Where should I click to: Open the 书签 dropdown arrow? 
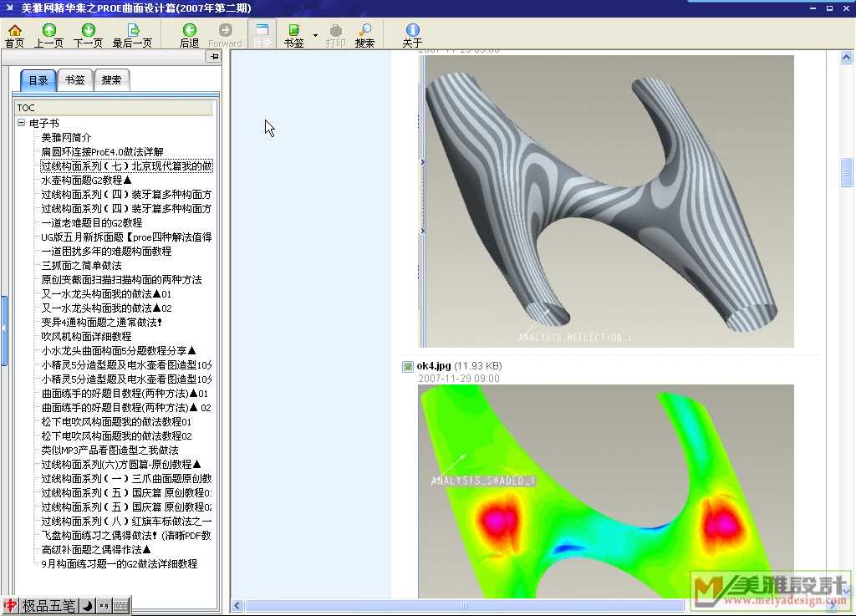tap(315, 35)
